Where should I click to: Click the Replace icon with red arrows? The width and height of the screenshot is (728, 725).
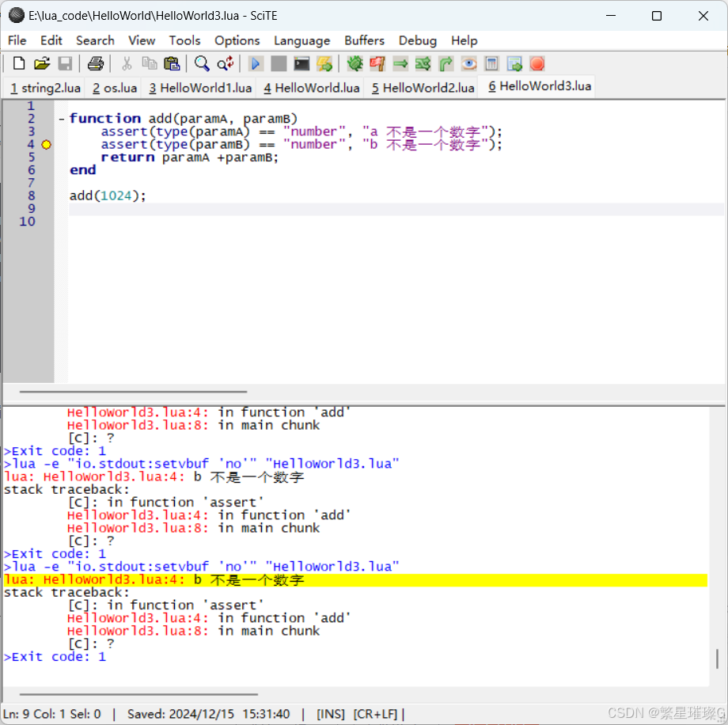(x=226, y=63)
